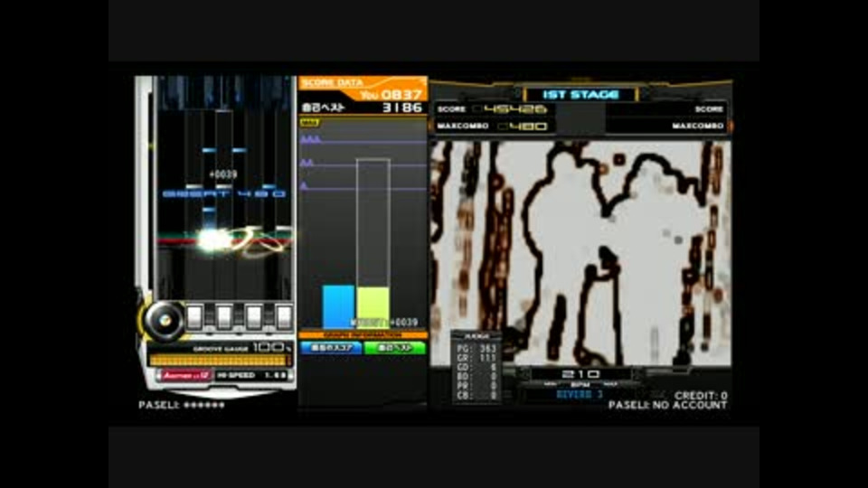Click the turntable disc beside the keys
The width and height of the screenshot is (868, 488).
[164, 320]
